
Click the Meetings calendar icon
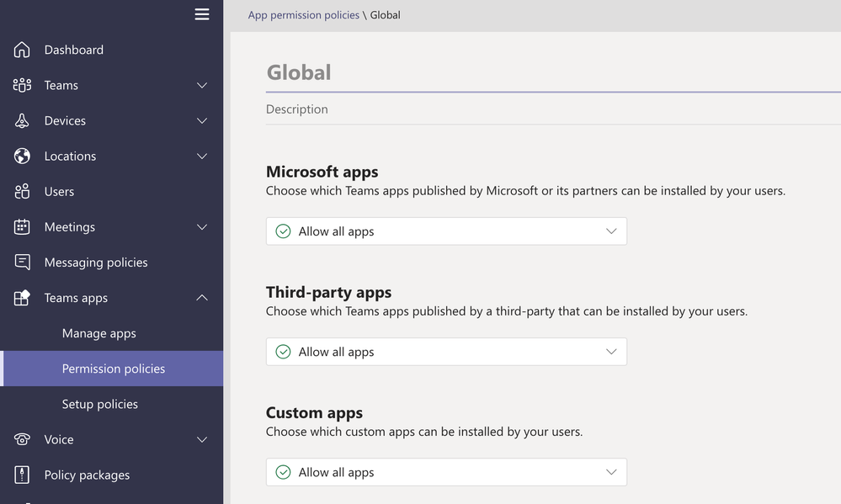click(x=22, y=227)
